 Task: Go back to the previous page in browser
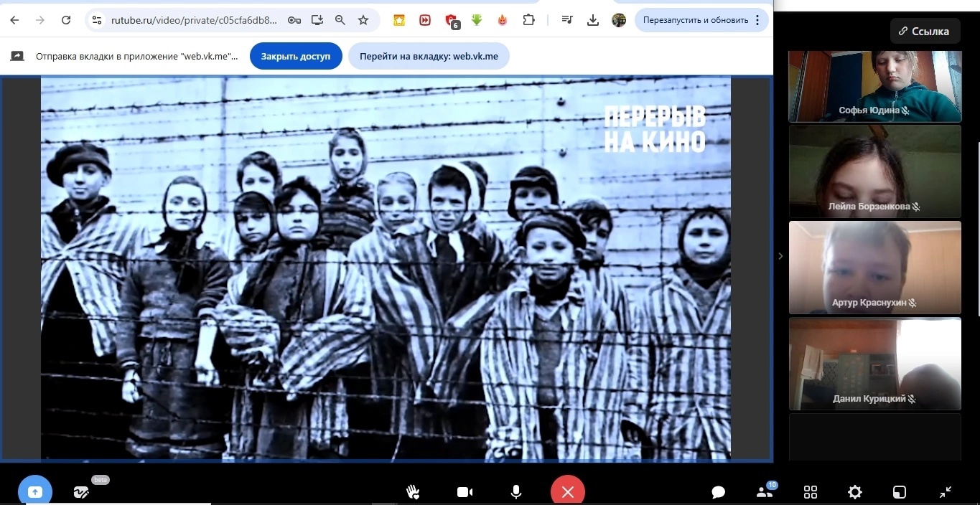(x=15, y=20)
